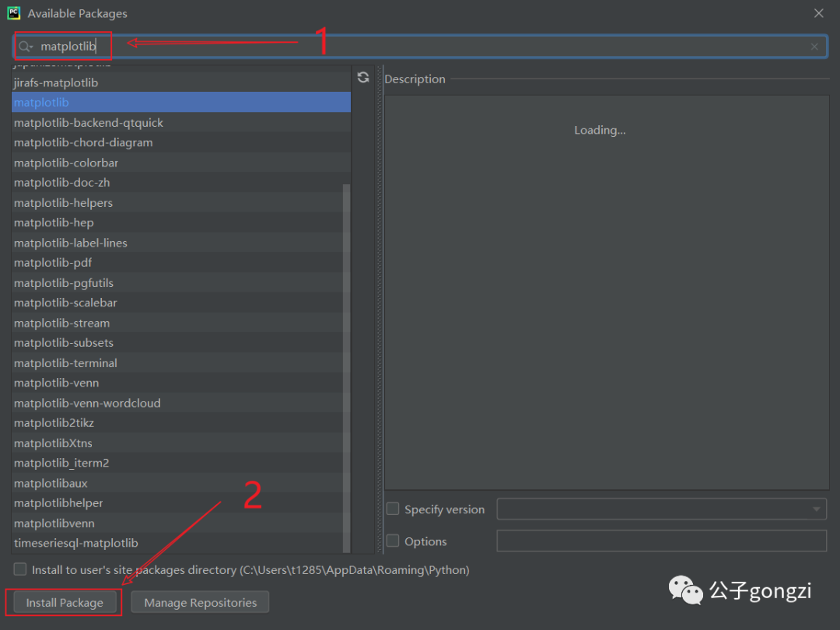Check Install to user's site packages directory
This screenshot has width=840, height=630.
click(19, 569)
